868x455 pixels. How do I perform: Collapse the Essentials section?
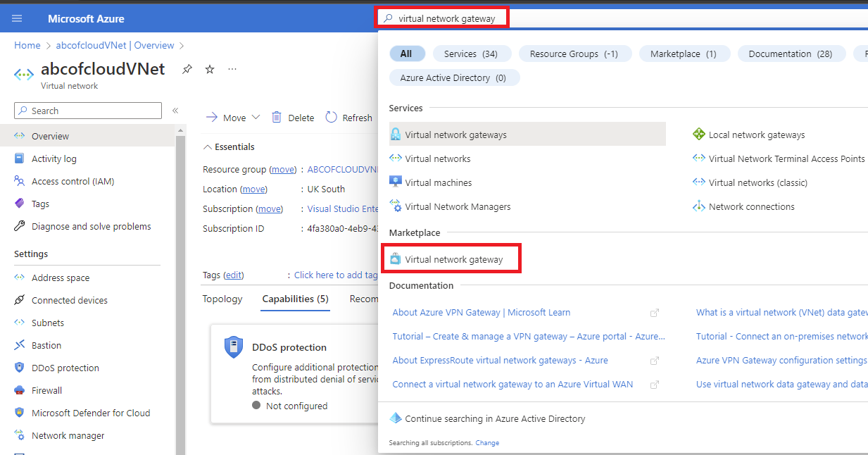(208, 147)
